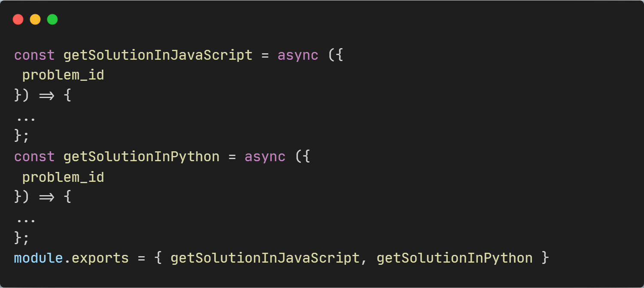The height and width of the screenshot is (288, 644).
Task: Click the first arrow function symbol
Action: click(x=46, y=95)
